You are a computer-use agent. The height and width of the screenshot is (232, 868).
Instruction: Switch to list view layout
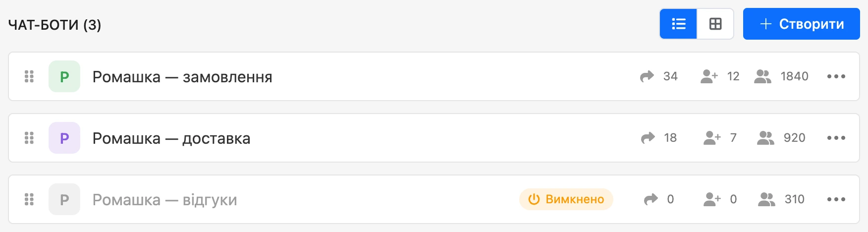(678, 24)
